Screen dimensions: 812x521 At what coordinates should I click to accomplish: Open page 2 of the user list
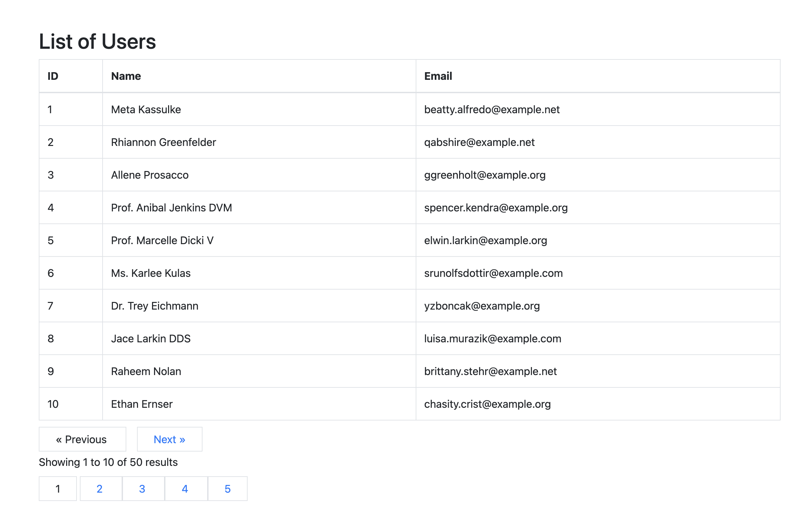click(x=100, y=488)
